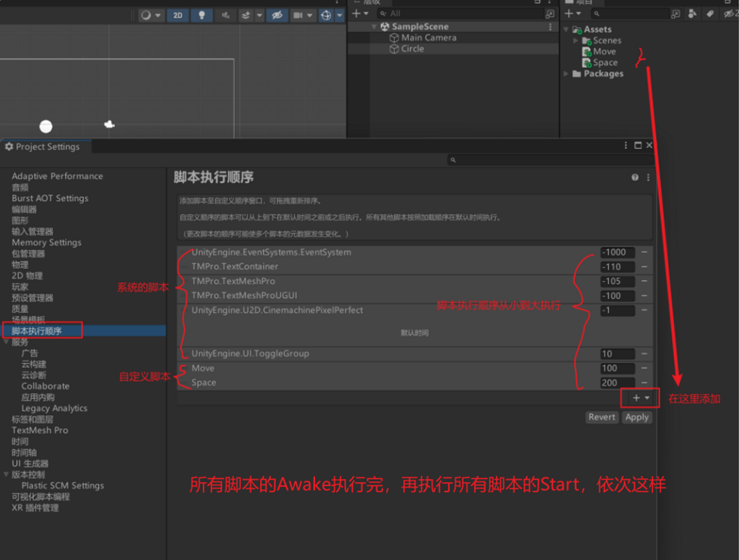Image resolution: width=739 pixels, height=560 pixels.
Task: Open scene camera dropdown arrow
Action: coord(309,15)
